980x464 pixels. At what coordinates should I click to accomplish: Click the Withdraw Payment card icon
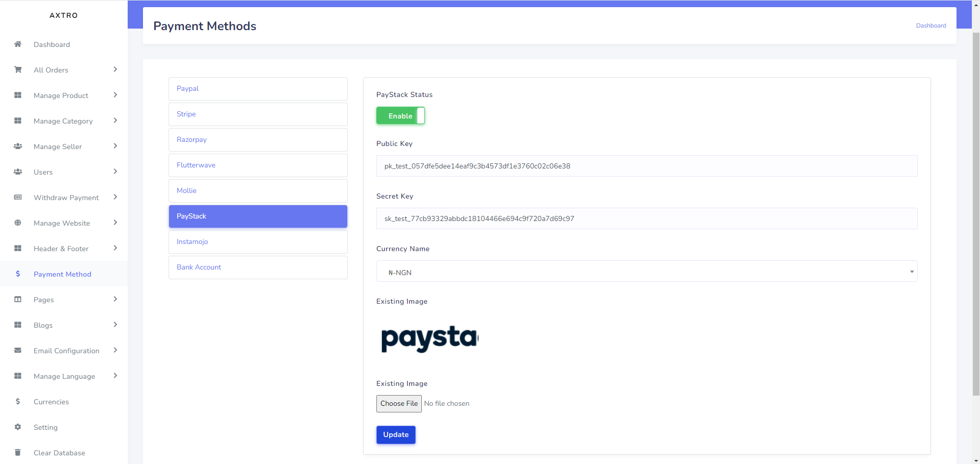18,198
